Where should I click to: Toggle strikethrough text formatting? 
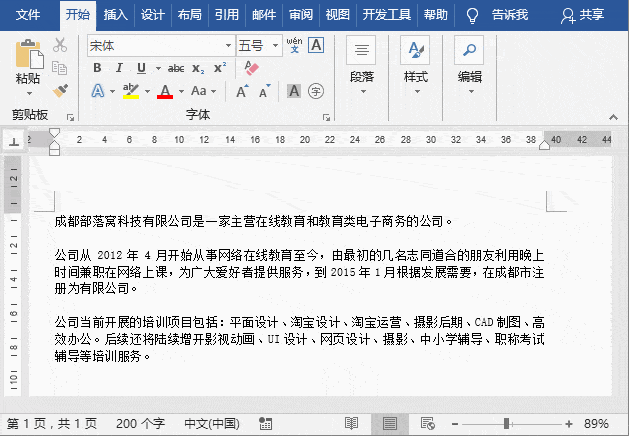point(176,68)
